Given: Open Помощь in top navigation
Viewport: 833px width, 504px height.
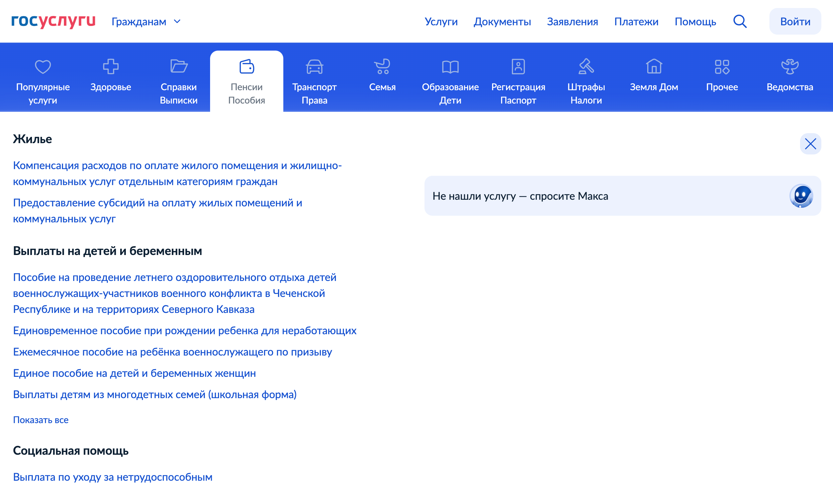Looking at the screenshot, I should point(695,22).
